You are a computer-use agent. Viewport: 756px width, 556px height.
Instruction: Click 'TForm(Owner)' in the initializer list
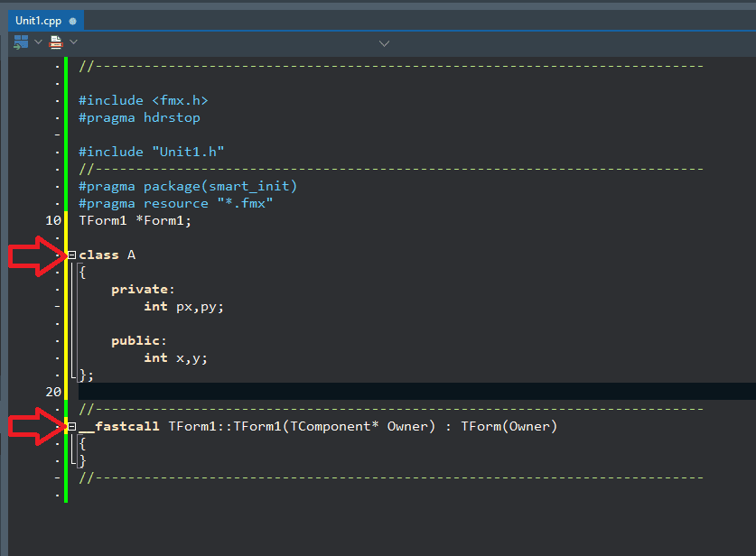pyautogui.click(x=509, y=426)
